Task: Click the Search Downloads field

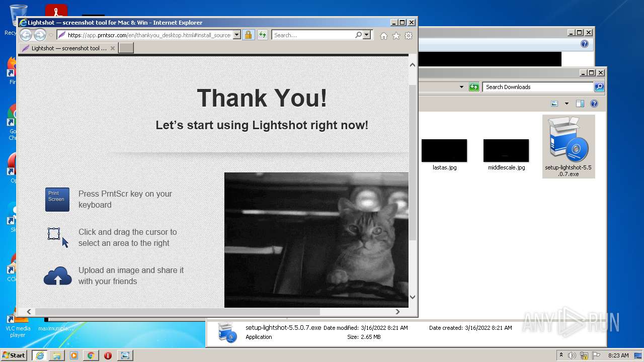Action: [538, 87]
